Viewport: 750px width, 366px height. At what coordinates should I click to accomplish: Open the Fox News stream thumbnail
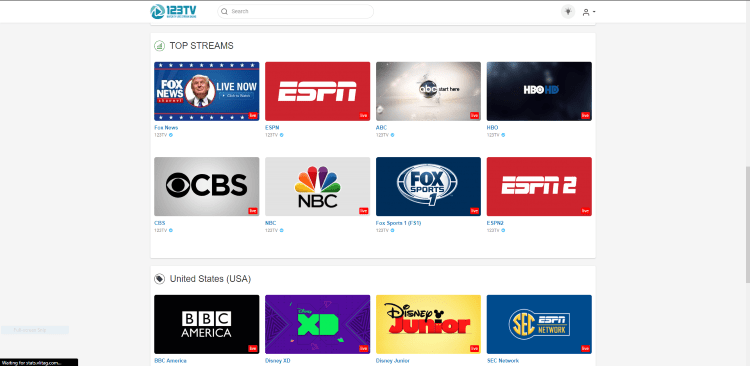pos(207,91)
